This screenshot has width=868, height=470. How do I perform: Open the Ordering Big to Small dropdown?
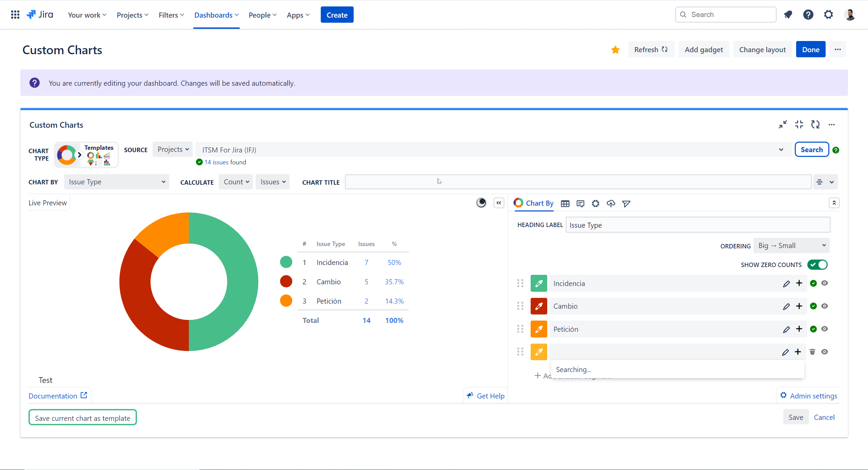point(791,246)
